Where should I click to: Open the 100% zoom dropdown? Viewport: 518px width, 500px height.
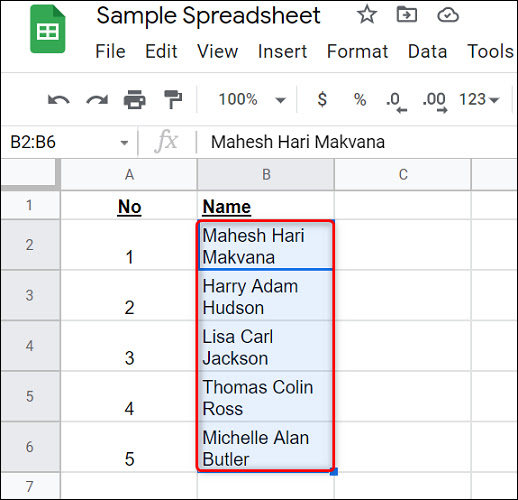pyautogui.click(x=252, y=99)
